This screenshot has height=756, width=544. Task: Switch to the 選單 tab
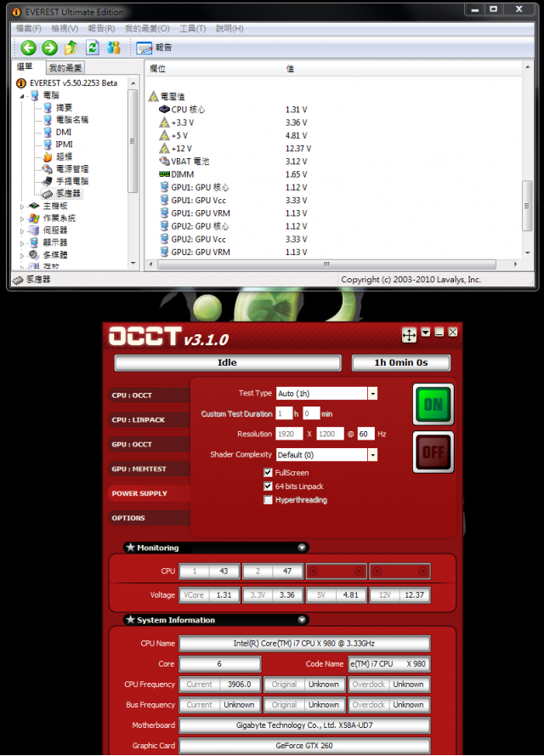(25, 67)
